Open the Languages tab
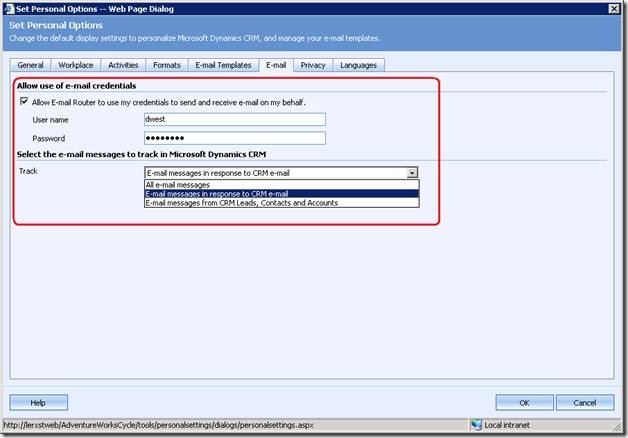This screenshot has height=438, width=628. coord(359,65)
